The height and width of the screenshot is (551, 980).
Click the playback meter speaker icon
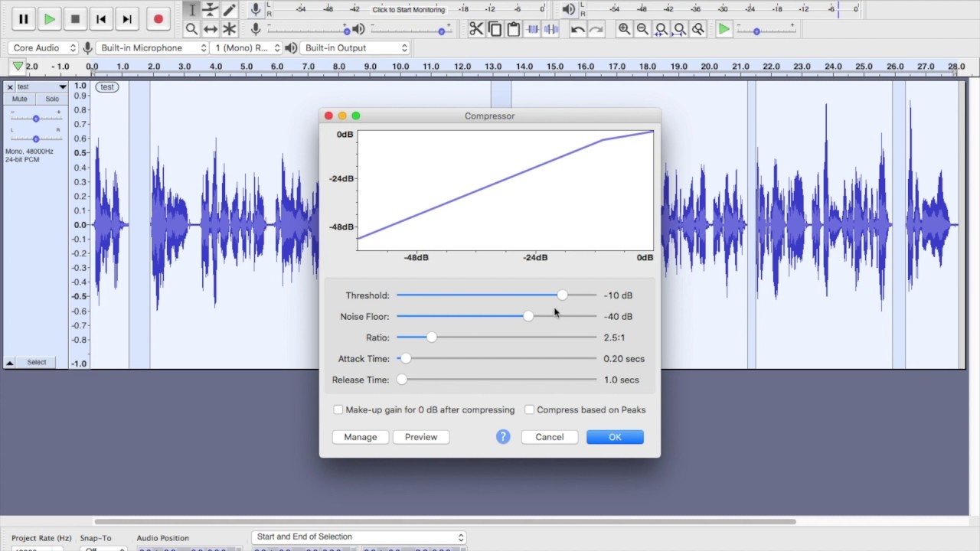(x=568, y=10)
